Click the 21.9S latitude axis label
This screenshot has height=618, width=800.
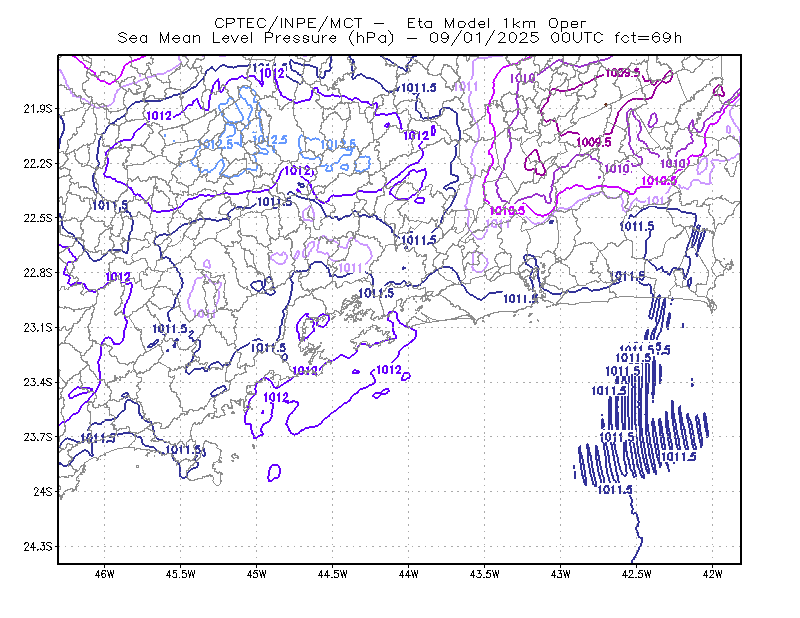click(38, 109)
